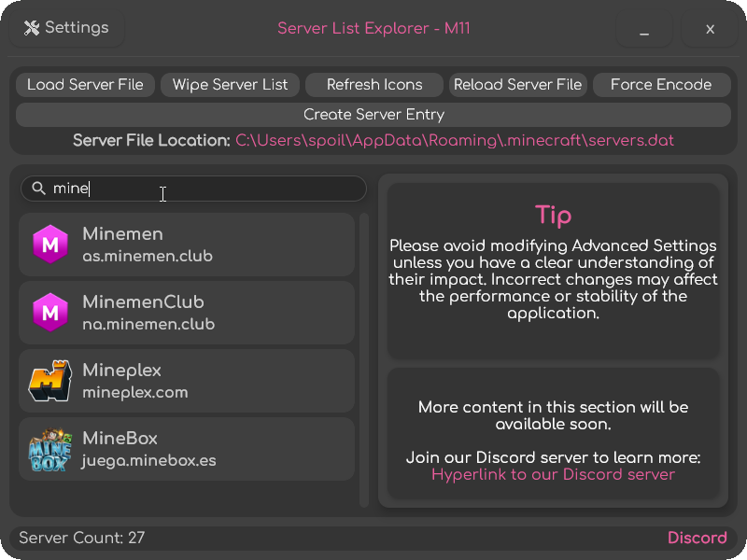Click the search field containing 'mine'
This screenshot has width=747, height=560.
coord(193,189)
